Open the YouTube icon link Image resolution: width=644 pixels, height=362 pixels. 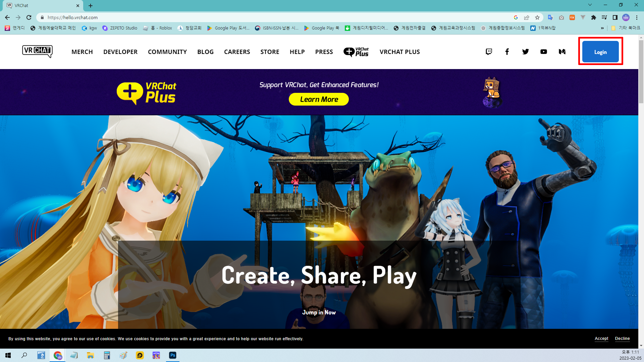pos(544,52)
